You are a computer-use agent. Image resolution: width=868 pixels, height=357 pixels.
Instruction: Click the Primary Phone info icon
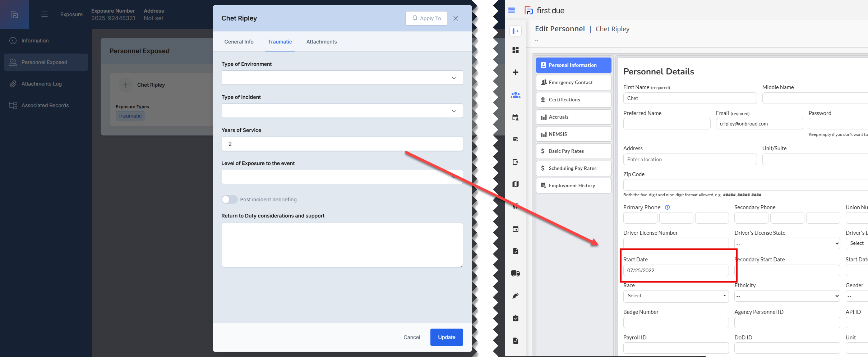pyautogui.click(x=667, y=207)
